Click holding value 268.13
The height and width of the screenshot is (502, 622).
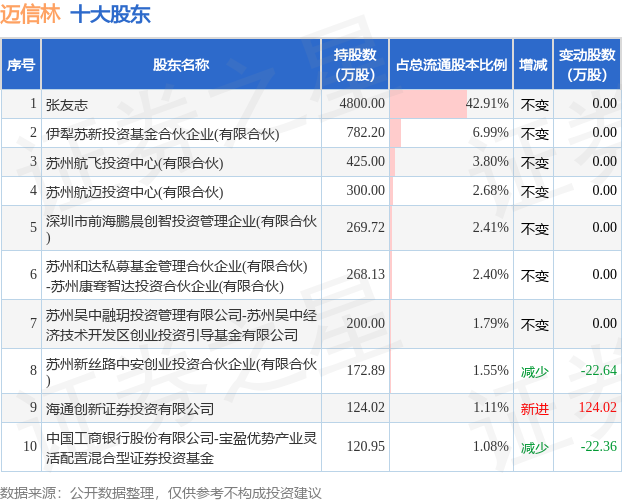pyautogui.click(x=365, y=274)
